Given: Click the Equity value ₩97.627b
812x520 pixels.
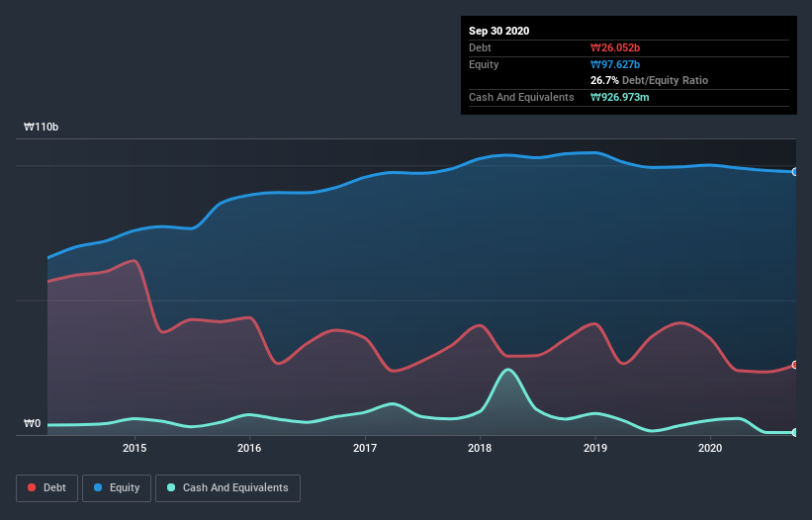Looking at the screenshot, I should tap(615, 64).
